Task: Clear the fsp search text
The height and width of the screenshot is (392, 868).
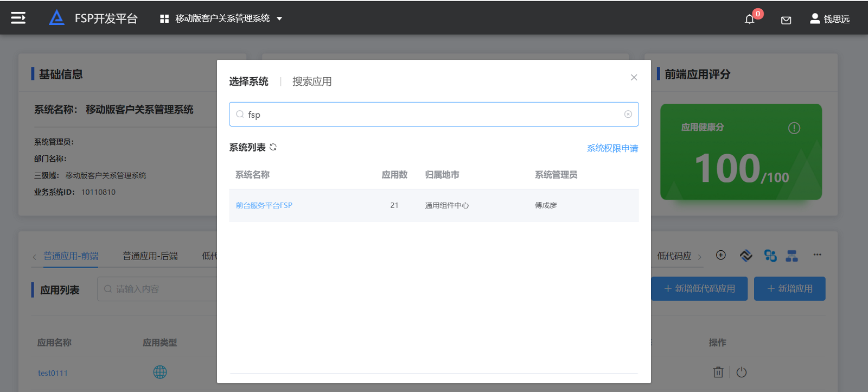Action: (628, 114)
